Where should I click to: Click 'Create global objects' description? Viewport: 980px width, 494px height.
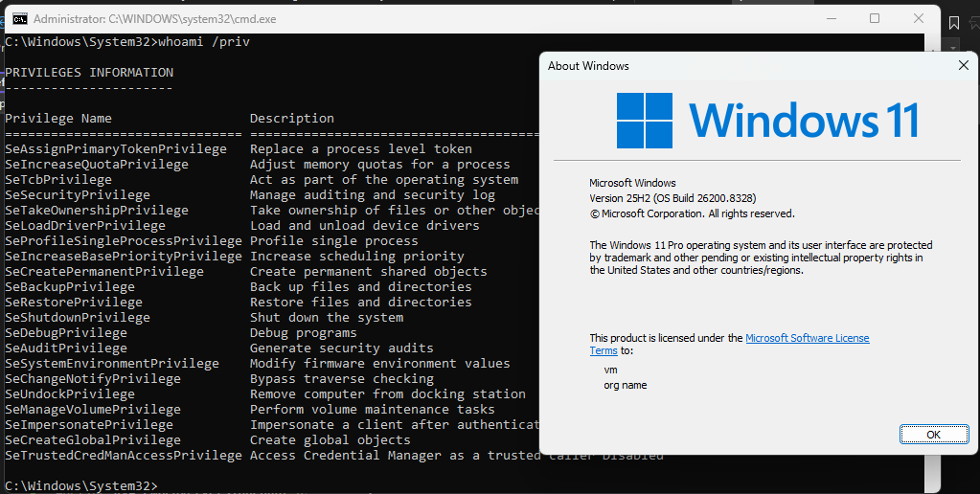point(330,439)
